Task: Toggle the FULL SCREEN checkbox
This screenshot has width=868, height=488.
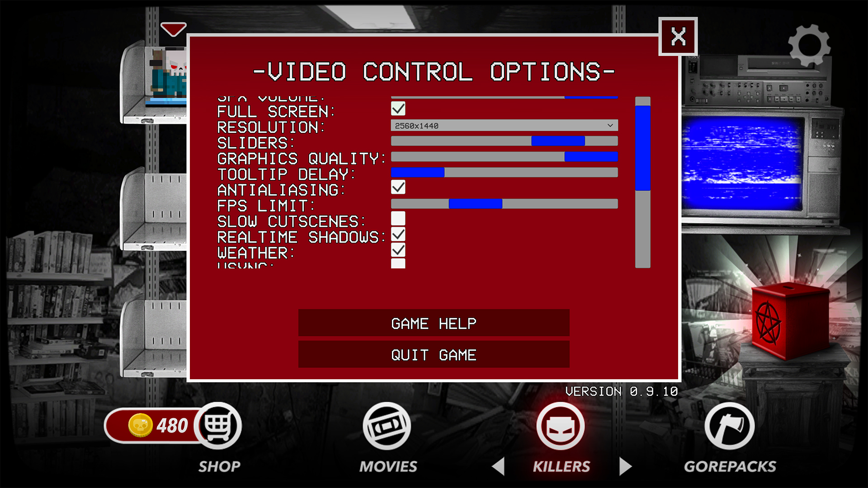Action: click(x=398, y=108)
